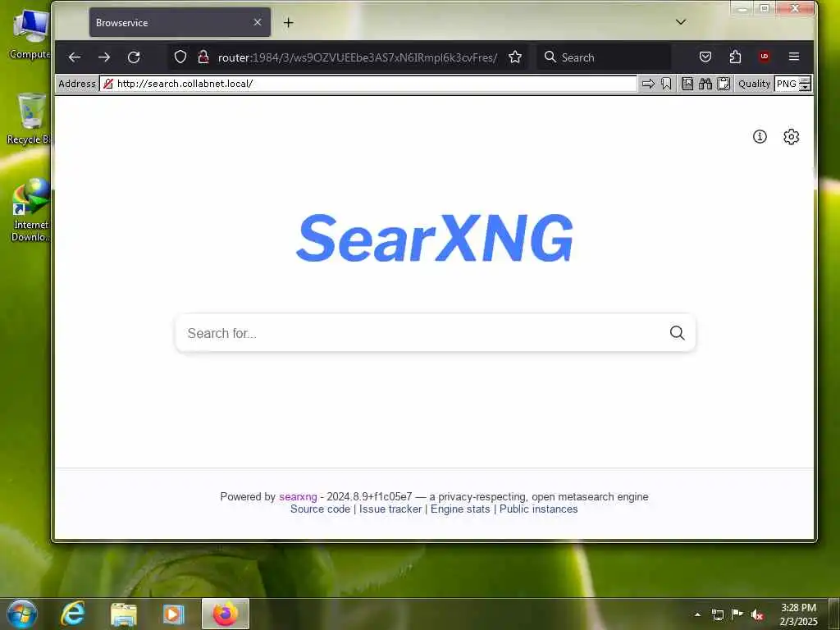The image size is (840, 630).
Task: Open the Firefox hamburger menu
Action: pyautogui.click(x=794, y=57)
